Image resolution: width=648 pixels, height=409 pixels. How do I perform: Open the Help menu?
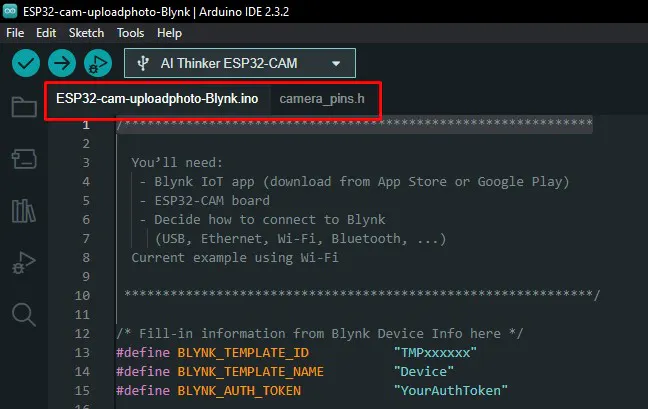[169, 33]
